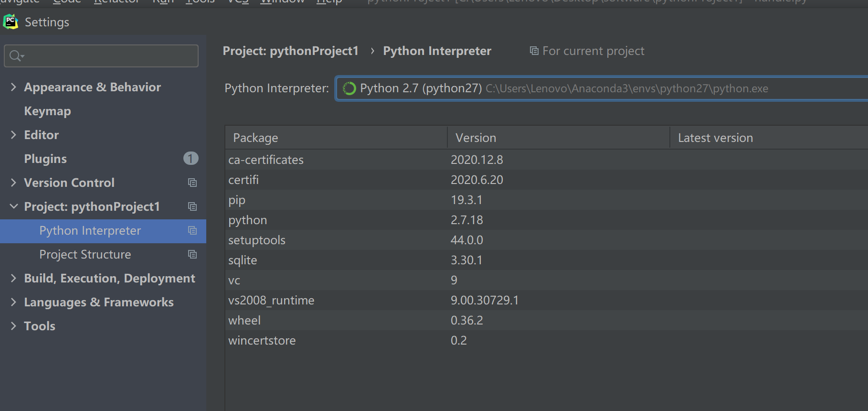Image resolution: width=868 pixels, height=411 pixels.
Task: Open Version Control settings page
Action: (69, 183)
